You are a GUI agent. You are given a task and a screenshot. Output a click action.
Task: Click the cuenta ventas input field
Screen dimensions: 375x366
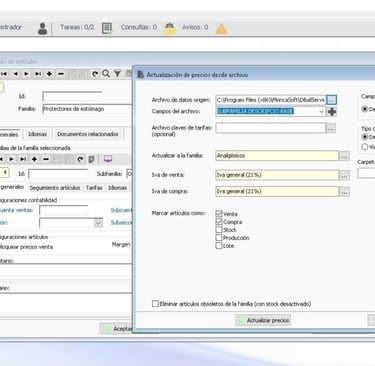pos(64,210)
